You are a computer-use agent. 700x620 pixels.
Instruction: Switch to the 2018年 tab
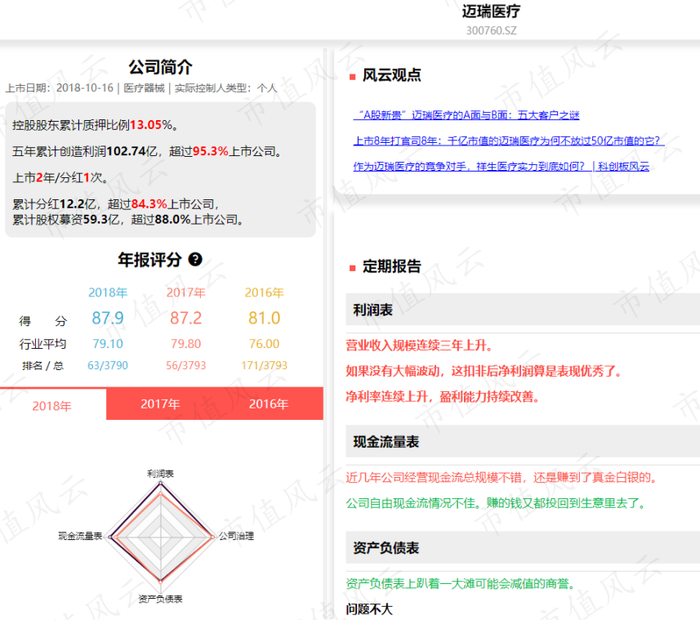(x=52, y=405)
